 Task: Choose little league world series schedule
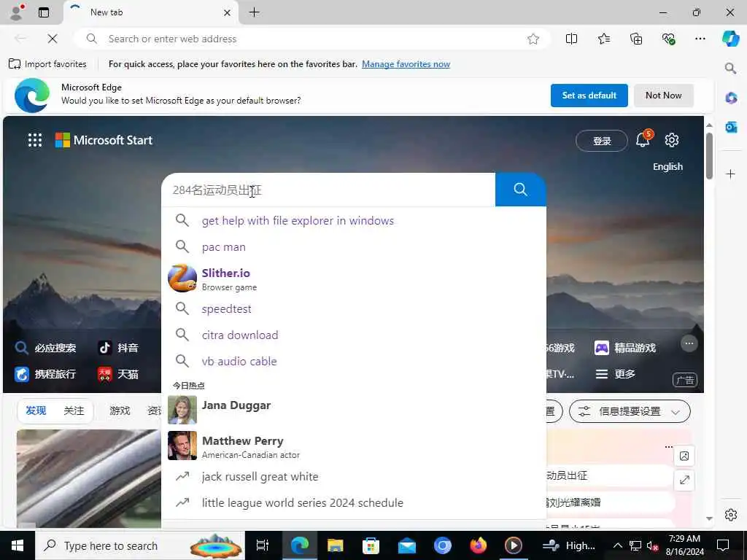coord(354,502)
